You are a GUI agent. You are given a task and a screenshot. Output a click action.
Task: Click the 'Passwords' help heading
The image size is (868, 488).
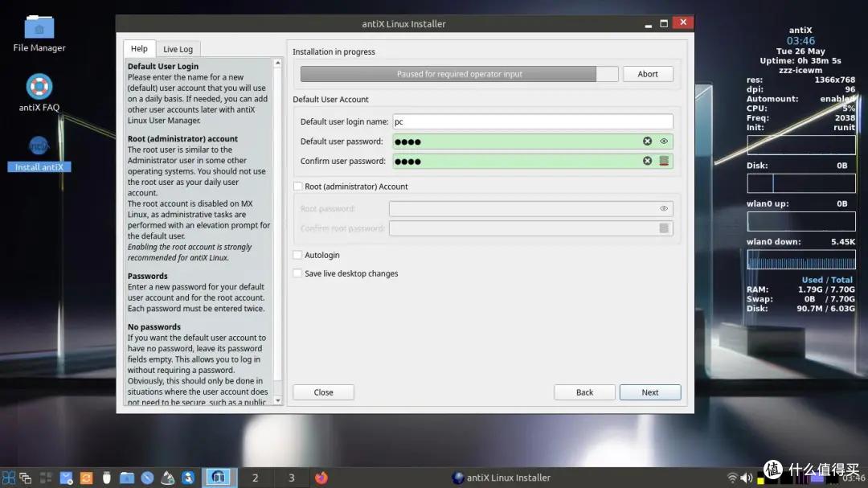pyautogui.click(x=147, y=276)
